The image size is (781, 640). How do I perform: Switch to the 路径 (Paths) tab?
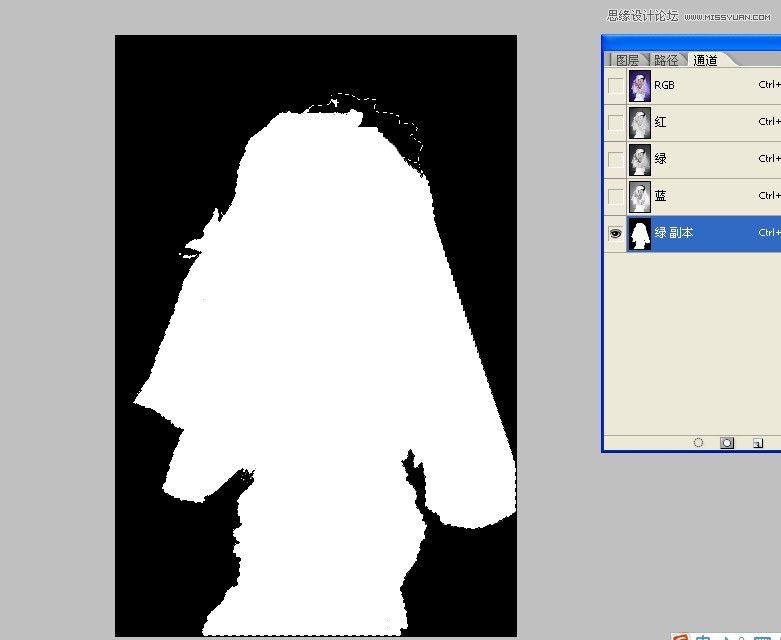click(x=666, y=60)
